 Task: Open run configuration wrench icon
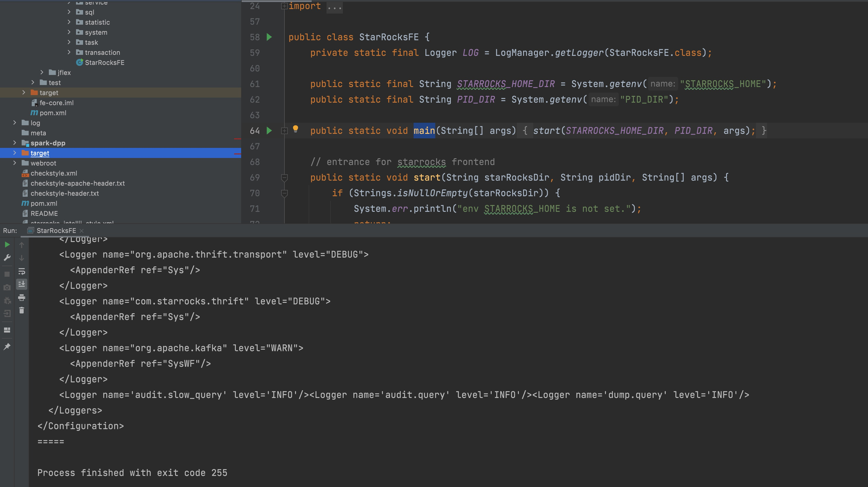coord(7,258)
